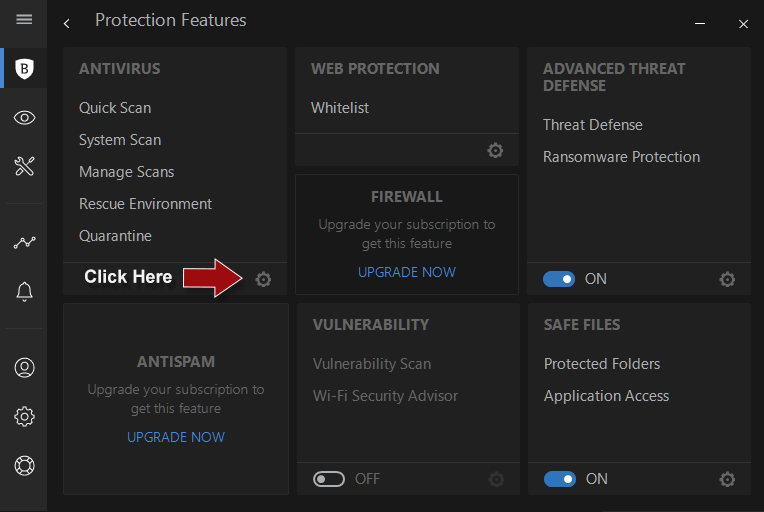Expand the hamburger menu in sidebar
The height and width of the screenshot is (512, 764).
(25, 20)
